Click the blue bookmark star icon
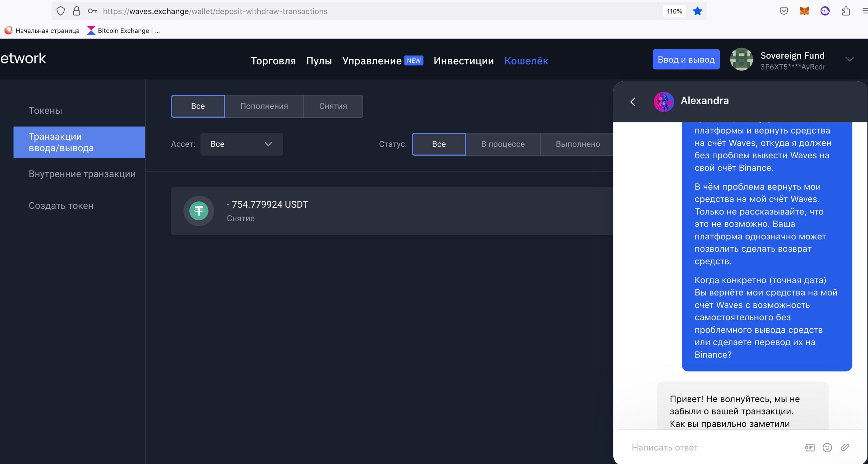 tap(697, 11)
